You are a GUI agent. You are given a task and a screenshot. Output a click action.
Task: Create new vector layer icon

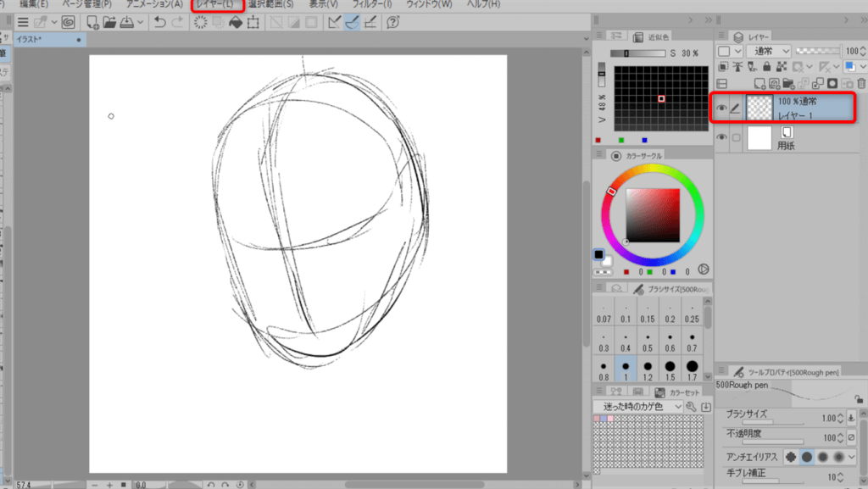[774, 84]
